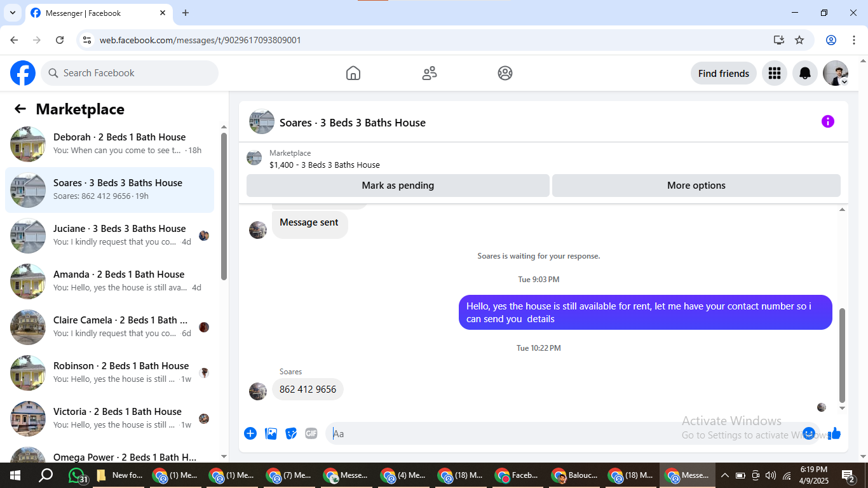Click the conversation list scrollbar
Screen dimensions: 868x488
click(224, 206)
